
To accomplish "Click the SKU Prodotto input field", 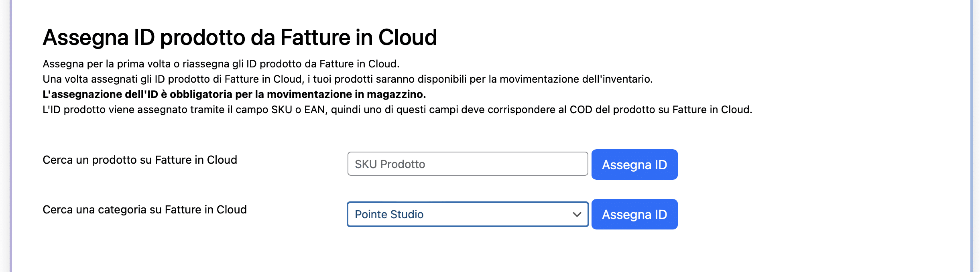I will pos(468,164).
